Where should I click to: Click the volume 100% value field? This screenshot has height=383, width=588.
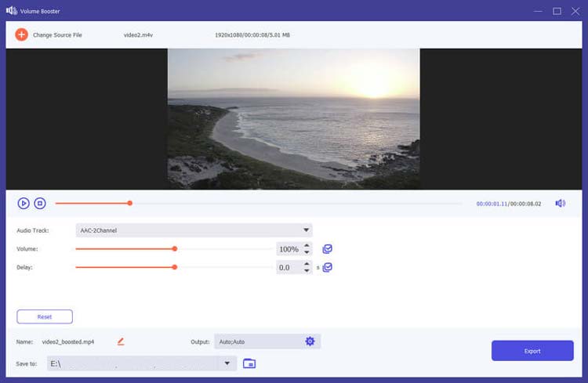click(x=289, y=249)
